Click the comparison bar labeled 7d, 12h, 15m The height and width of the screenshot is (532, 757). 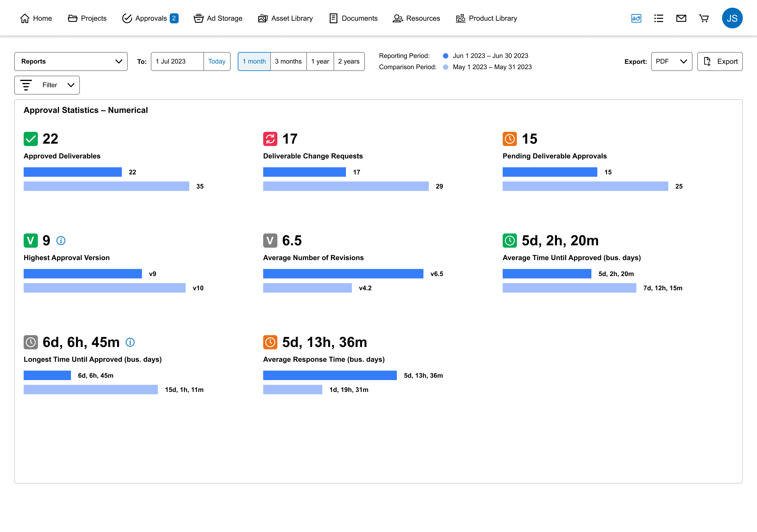[x=570, y=288]
